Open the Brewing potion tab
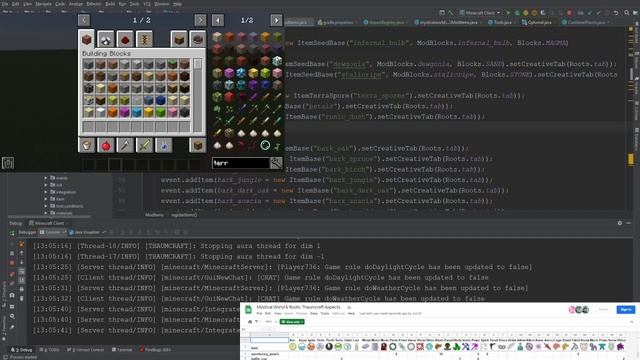Viewport: 640px width, 360px height. coord(164,145)
